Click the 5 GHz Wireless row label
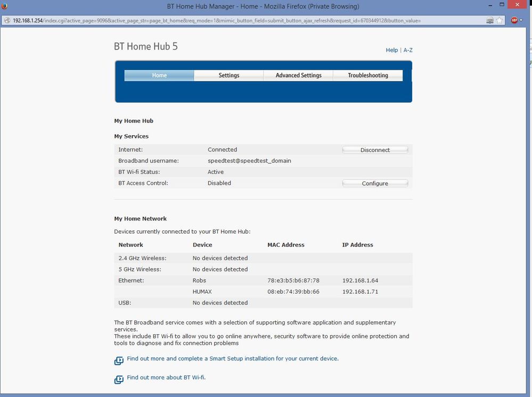This screenshot has width=532, height=397. click(x=140, y=269)
